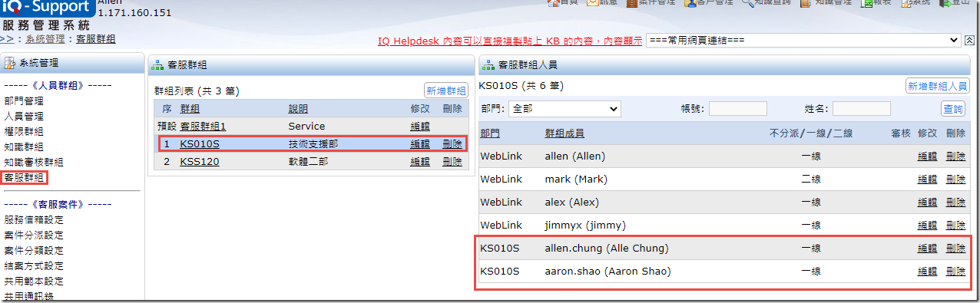Sort by the 部門 column header
The image size is (980, 303).
(490, 133)
